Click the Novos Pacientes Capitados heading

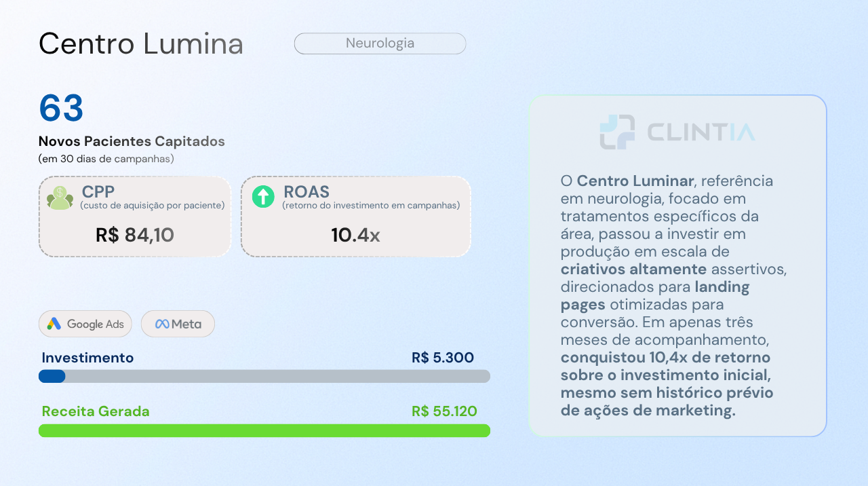click(132, 142)
